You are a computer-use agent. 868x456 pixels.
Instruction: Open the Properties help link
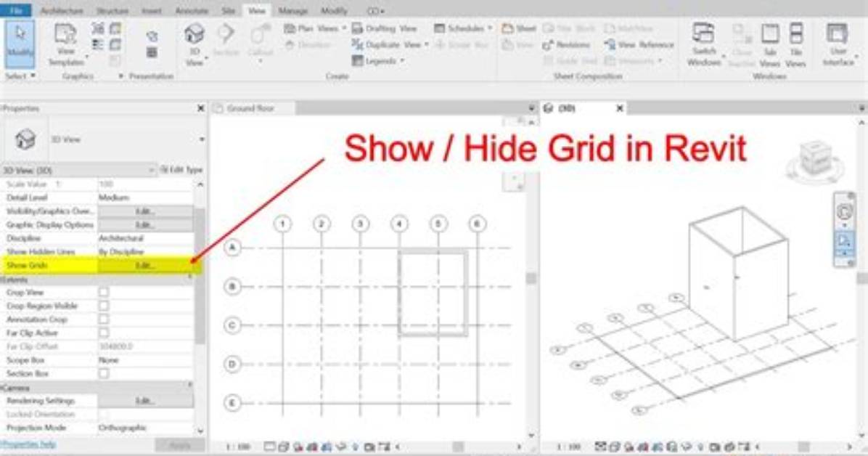28,444
